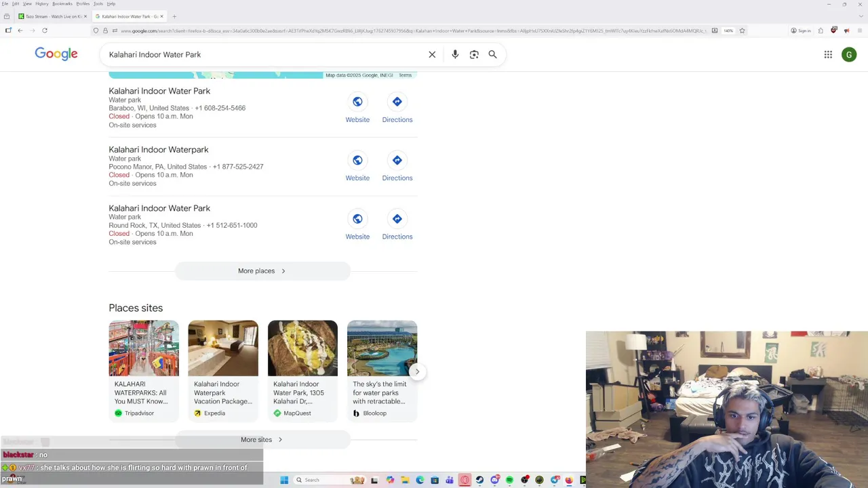This screenshot has width=868, height=488.
Task: Get Directions to the Baraboo, WI water park
Action: click(x=397, y=108)
